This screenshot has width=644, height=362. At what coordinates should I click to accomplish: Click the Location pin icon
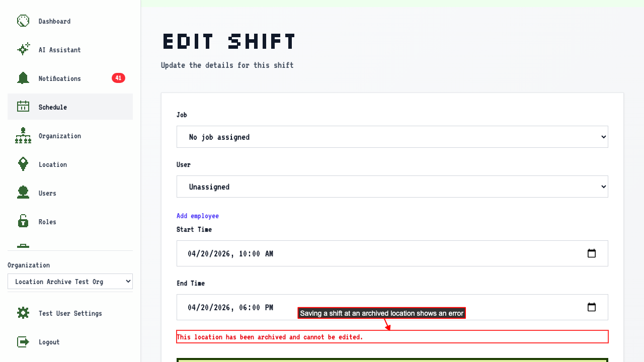[x=23, y=164]
